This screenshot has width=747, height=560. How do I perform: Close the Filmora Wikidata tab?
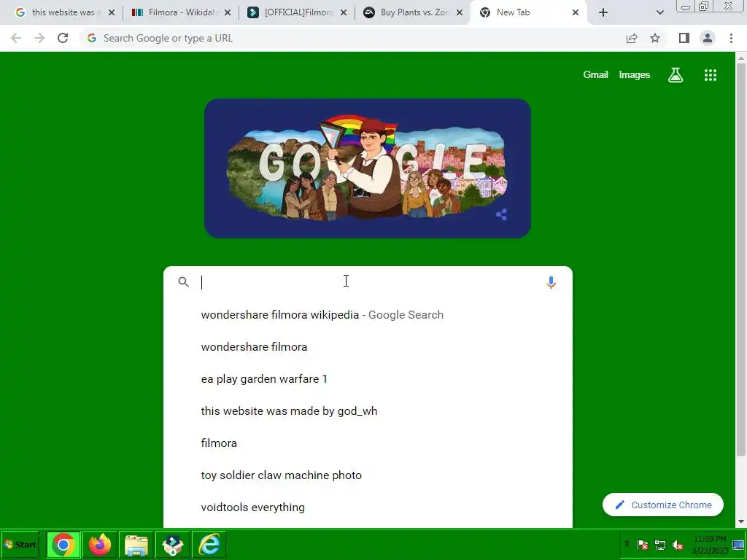click(x=228, y=12)
